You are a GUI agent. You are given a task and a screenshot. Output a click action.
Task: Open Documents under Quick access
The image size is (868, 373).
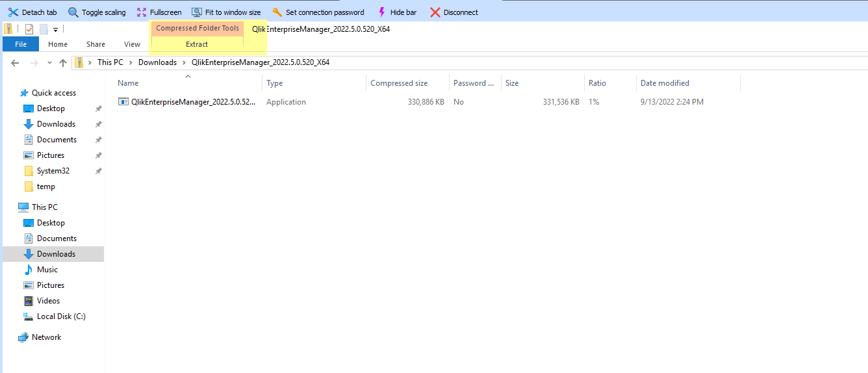point(57,140)
